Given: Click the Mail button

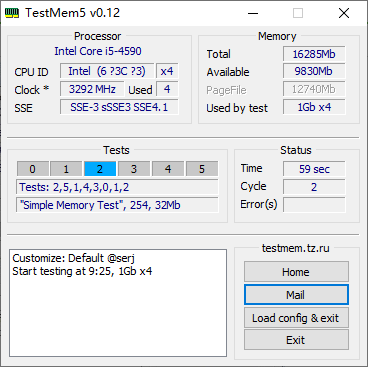Looking at the screenshot, I should coord(296,295).
